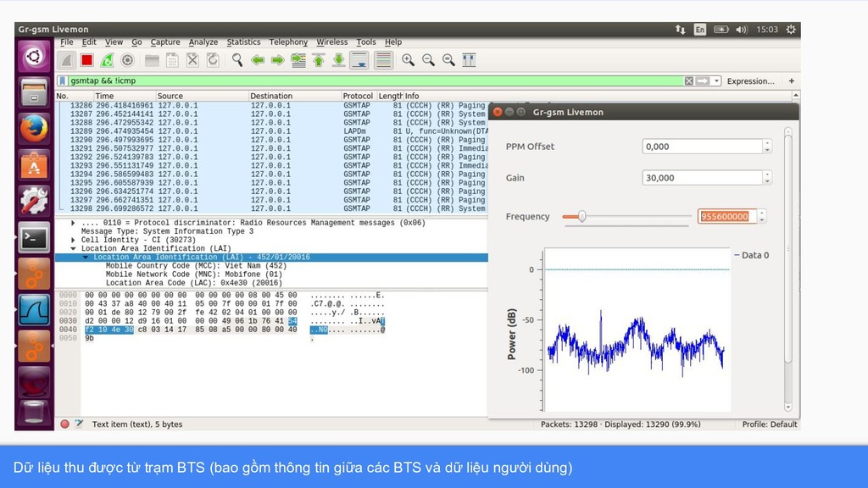Jump to the first packet icon
This screenshot has height=488, width=868.
tap(319, 60)
